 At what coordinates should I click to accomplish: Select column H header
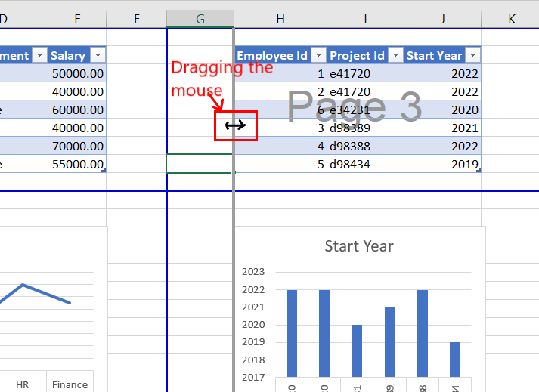click(280, 19)
